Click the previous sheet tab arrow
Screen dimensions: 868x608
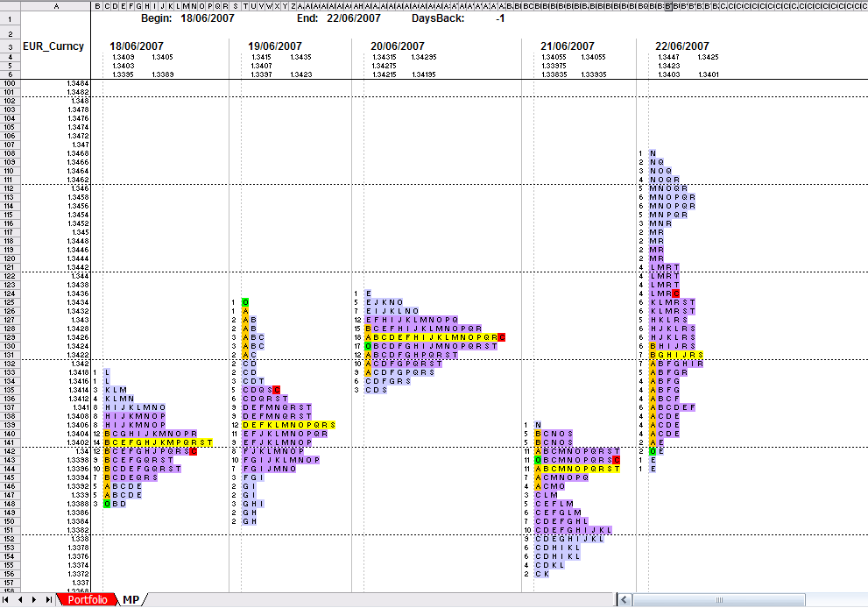pyautogui.click(x=20, y=600)
